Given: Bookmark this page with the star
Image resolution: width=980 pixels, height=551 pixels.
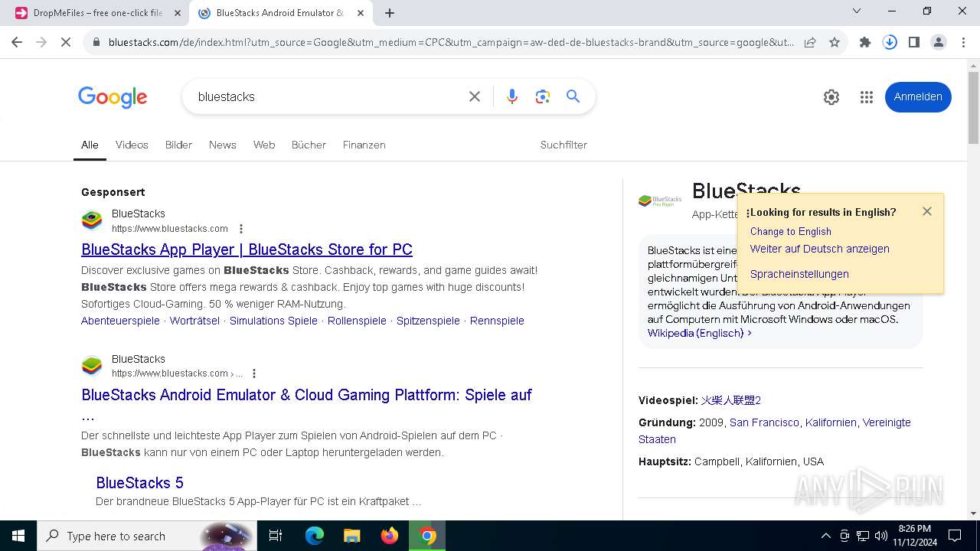Looking at the screenshot, I should (x=835, y=42).
